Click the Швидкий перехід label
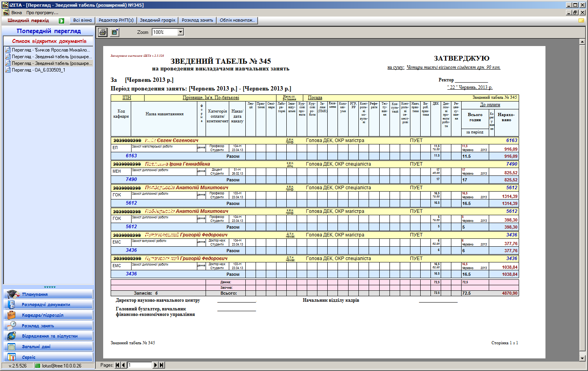 pyautogui.click(x=28, y=20)
